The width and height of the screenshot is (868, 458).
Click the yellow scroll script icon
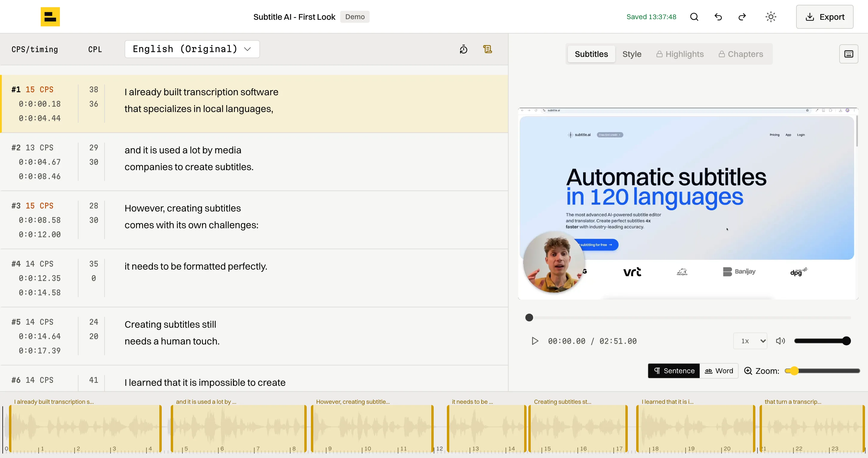coord(487,49)
